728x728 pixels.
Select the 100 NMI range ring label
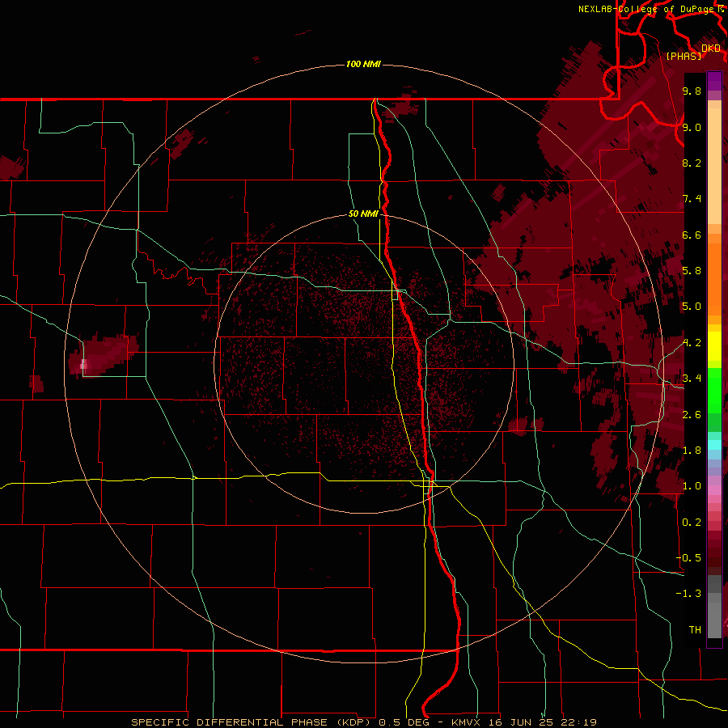pos(363,64)
